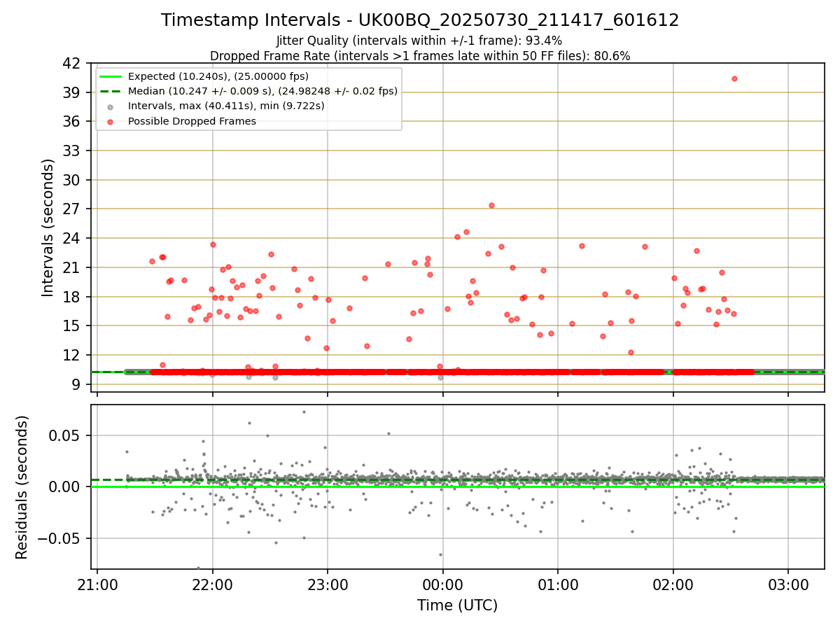840x630 pixels.
Task: Click the "42" tick on the intervals axis
Action: click(71, 63)
